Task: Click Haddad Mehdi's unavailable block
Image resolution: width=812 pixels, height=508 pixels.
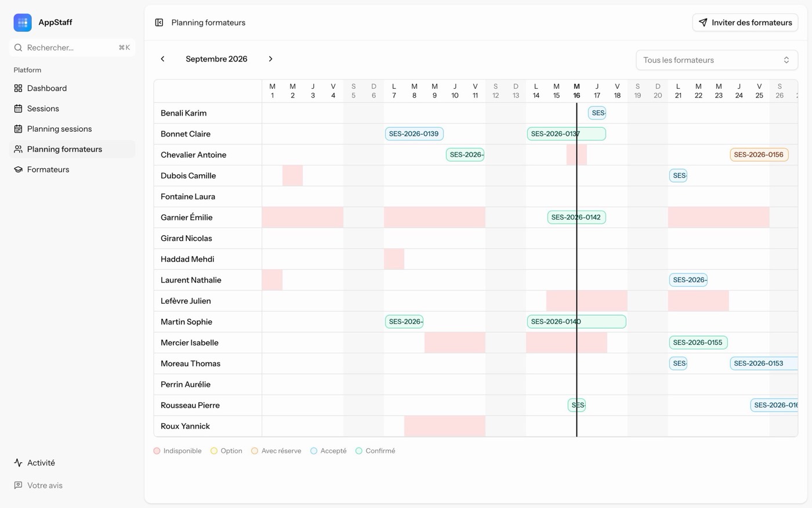Action: pos(394,259)
